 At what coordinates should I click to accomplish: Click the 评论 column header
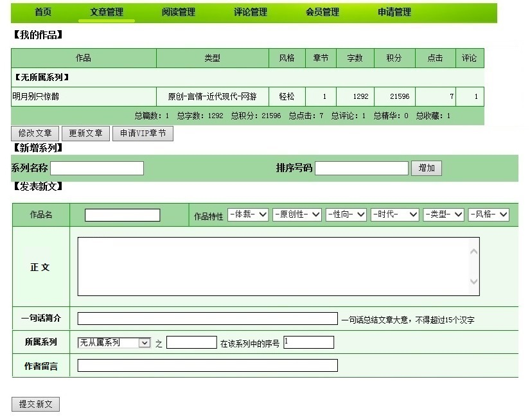[x=470, y=58]
